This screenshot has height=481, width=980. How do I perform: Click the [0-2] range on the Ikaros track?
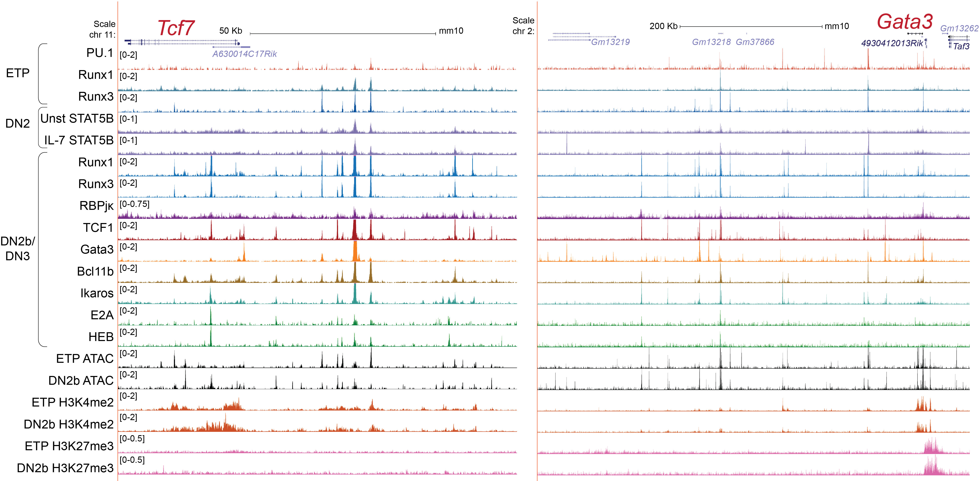pos(128,289)
